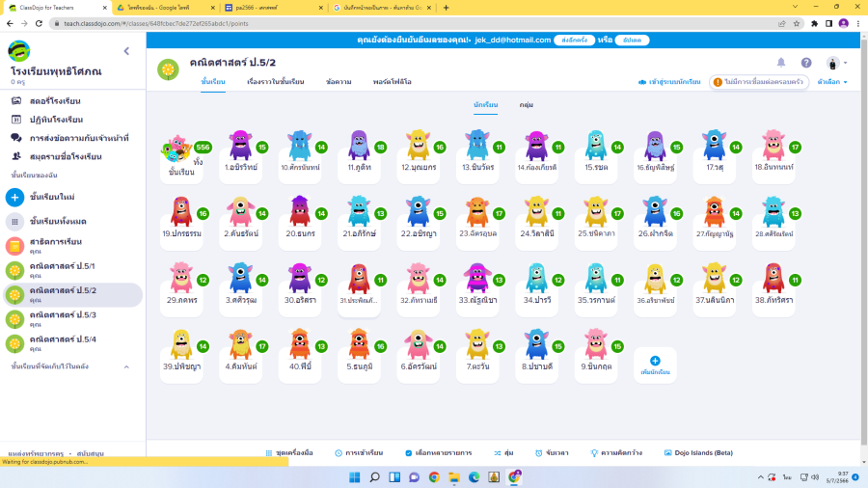Click the Random shuffle icon
This screenshot has height=488, width=868.
coord(497,453)
